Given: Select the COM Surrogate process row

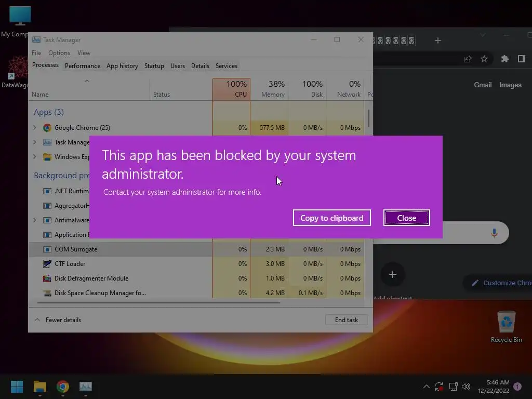Looking at the screenshot, I should 197,249.
